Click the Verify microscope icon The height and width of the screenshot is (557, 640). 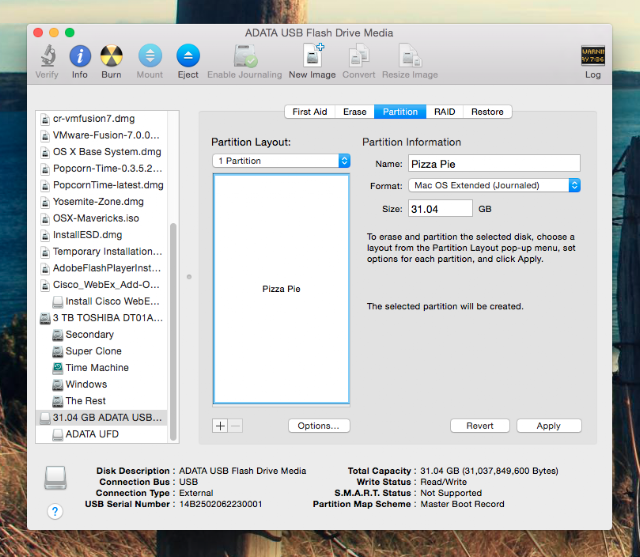tap(48, 56)
